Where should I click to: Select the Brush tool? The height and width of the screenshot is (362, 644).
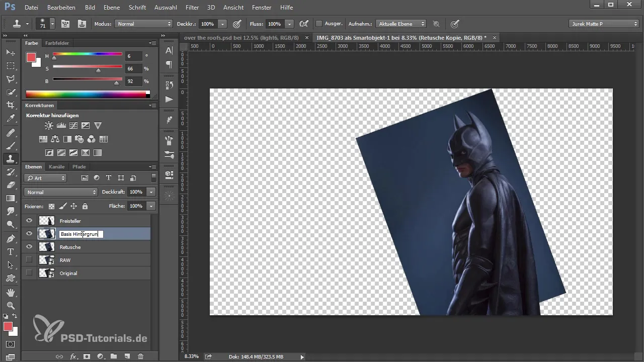click(11, 146)
